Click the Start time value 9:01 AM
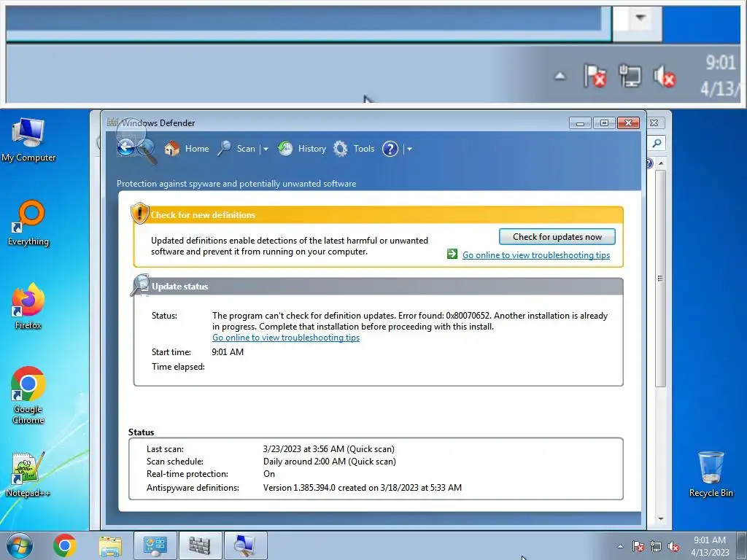This screenshot has width=747, height=560. (x=228, y=352)
